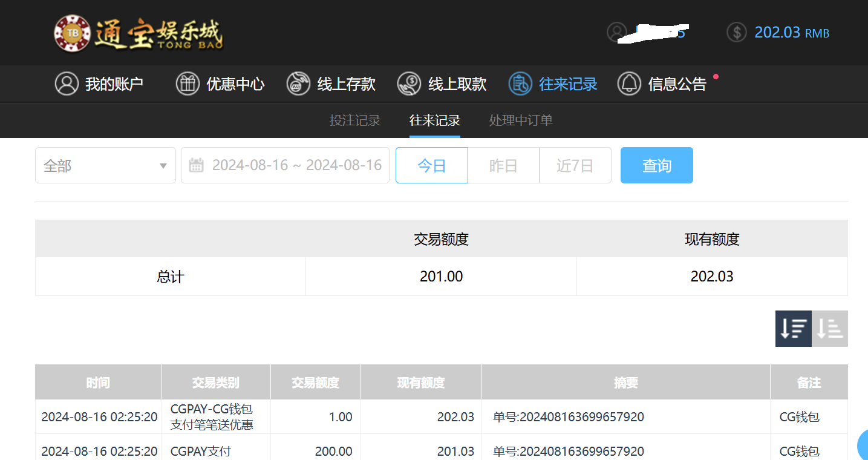868x460 pixels.
Task: Switch to the 投注记录 tab
Action: click(x=355, y=120)
